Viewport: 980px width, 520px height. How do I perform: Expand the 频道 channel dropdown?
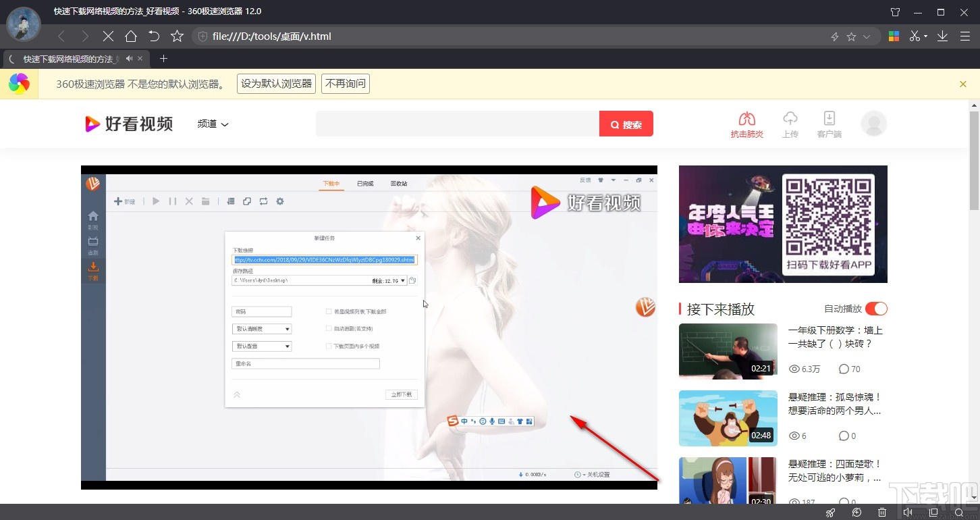point(213,124)
